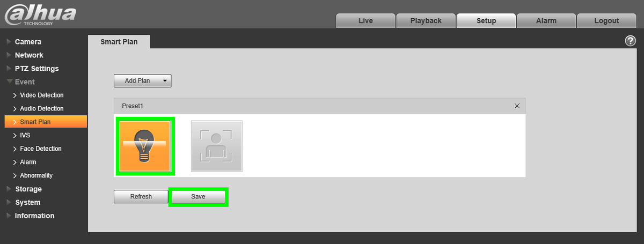
Task: Expand the PTZ Settings section
Action: pyautogui.click(x=36, y=69)
